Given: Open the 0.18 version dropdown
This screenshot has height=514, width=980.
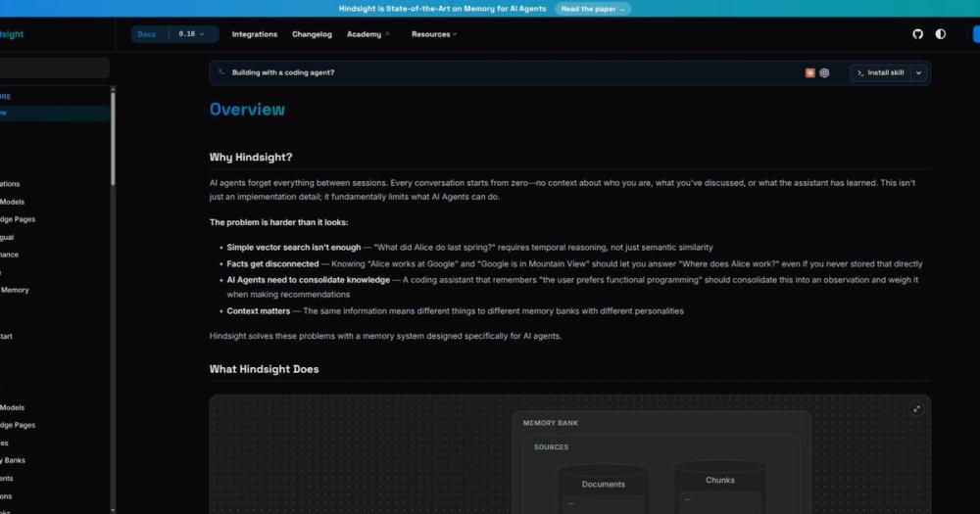Looking at the screenshot, I should (x=191, y=34).
